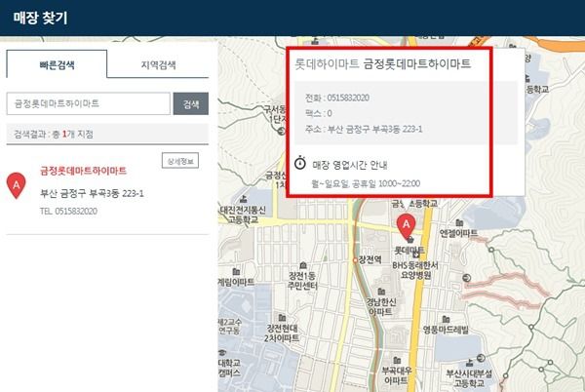Click the hours 월~일요일, 공휴일 10:00~22:00

pos(366,183)
